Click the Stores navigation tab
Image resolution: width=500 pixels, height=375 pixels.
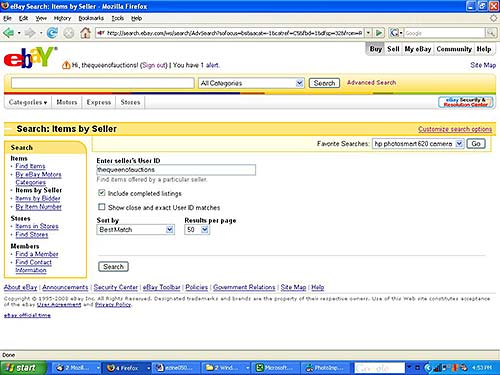[x=130, y=102]
